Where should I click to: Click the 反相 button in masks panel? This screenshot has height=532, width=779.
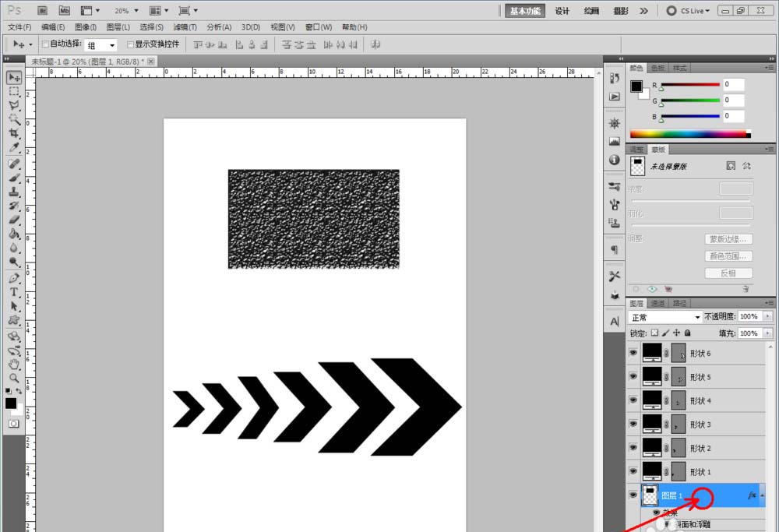click(x=728, y=273)
